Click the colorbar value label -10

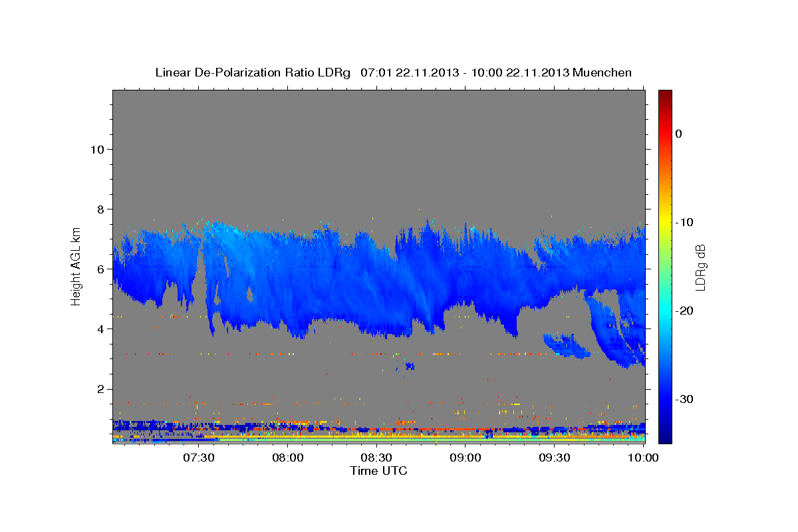point(685,222)
